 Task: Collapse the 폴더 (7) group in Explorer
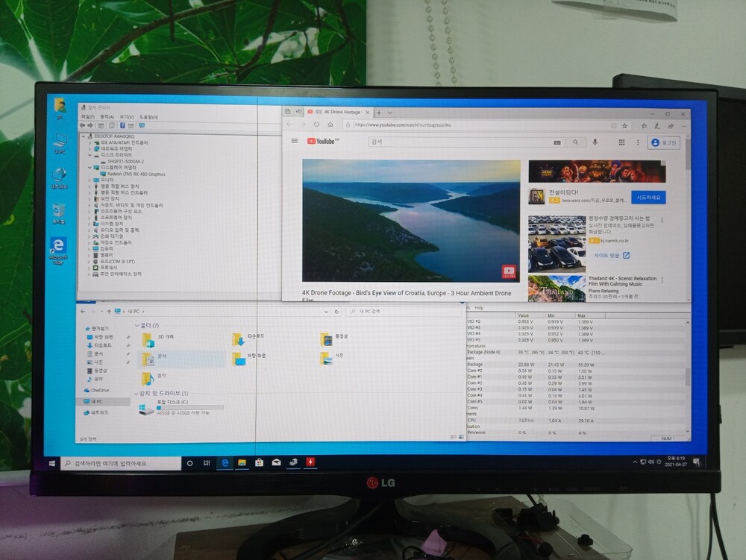tap(137, 325)
